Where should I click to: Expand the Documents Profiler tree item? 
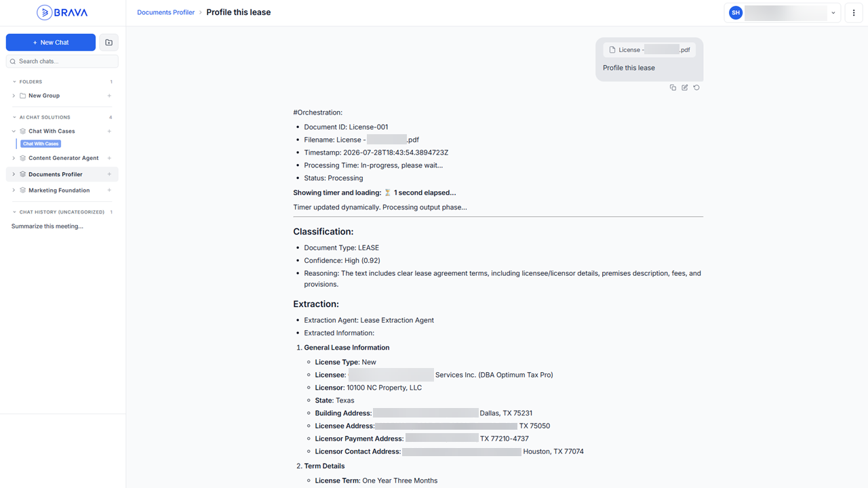pos(14,174)
